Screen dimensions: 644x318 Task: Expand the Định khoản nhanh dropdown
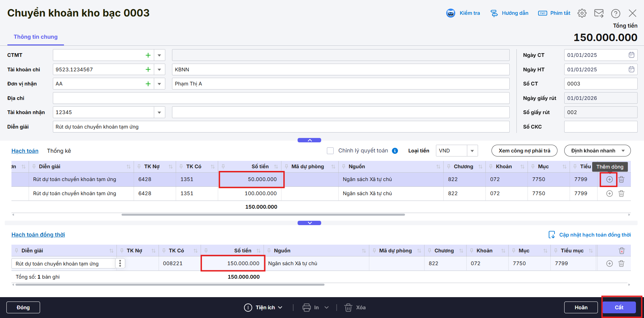tap(623, 151)
